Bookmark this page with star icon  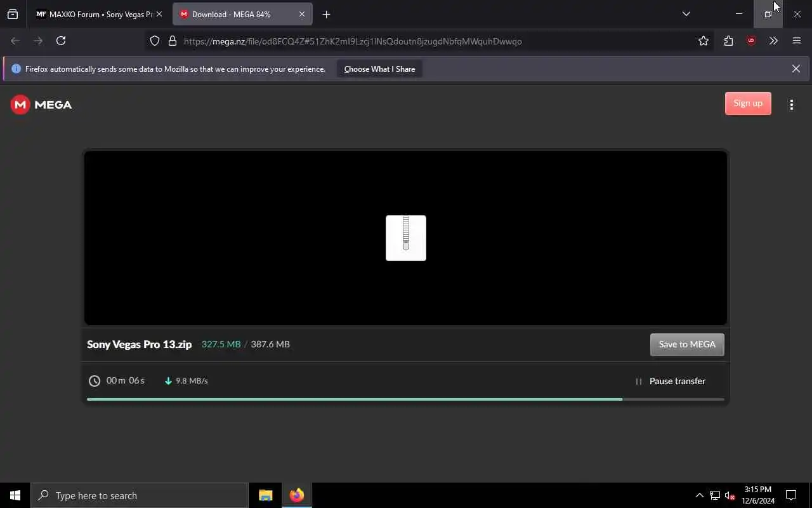click(704, 41)
